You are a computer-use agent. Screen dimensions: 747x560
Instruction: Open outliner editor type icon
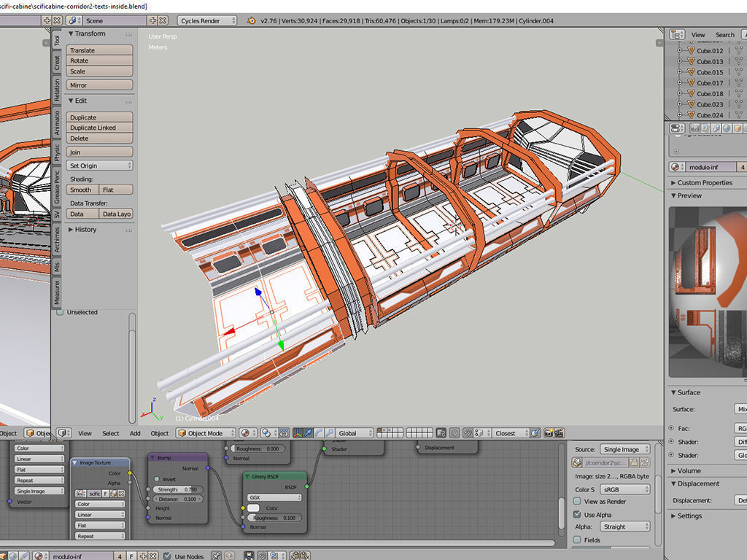click(677, 34)
